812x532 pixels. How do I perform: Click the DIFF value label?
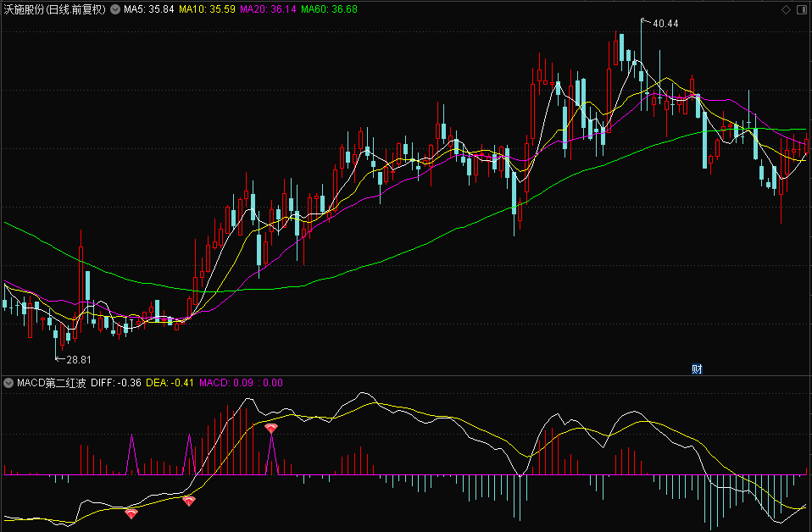[x=114, y=383]
